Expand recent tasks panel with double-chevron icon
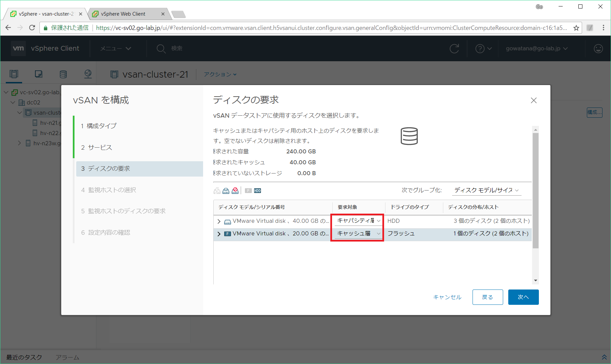The width and height of the screenshot is (611, 364). pos(604,357)
